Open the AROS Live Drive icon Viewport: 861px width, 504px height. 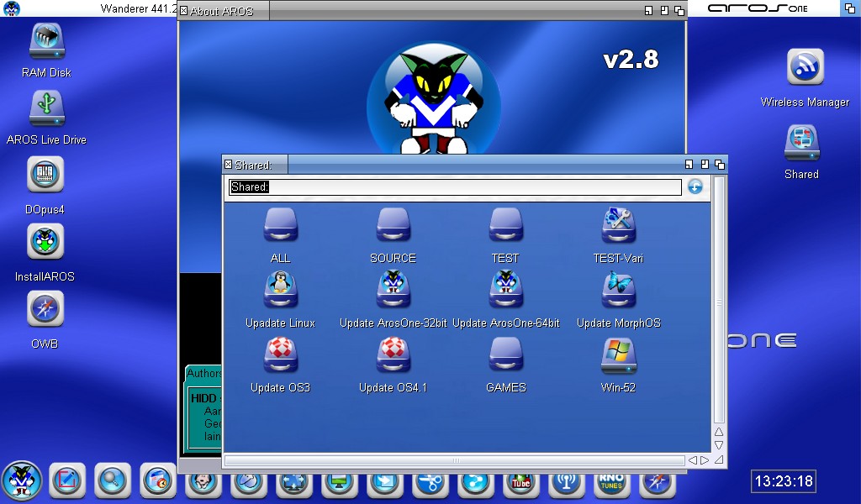[47, 109]
